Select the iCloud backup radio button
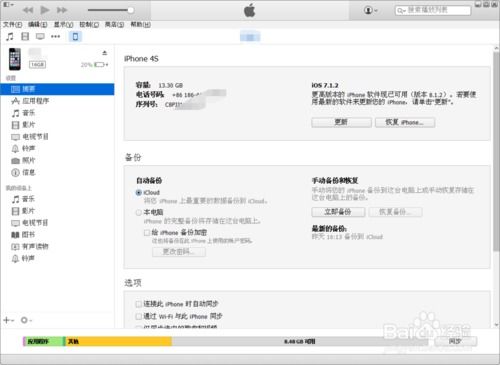500x365 pixels. point(139,192)
